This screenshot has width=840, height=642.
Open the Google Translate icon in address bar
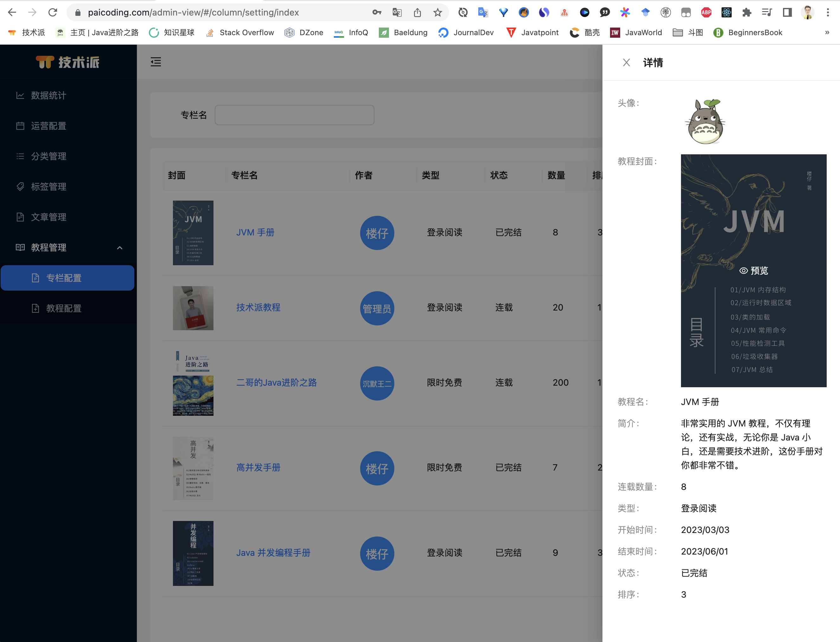[397, 13]
